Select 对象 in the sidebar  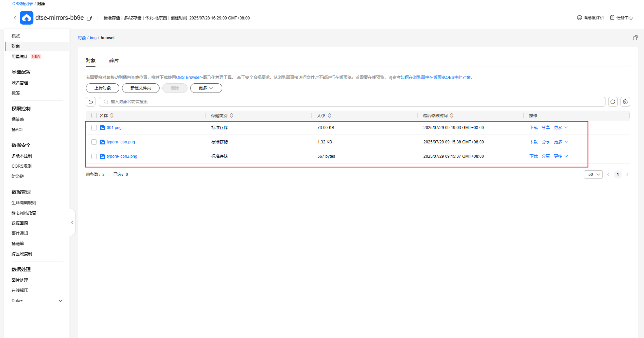click(x=16, y=46)
